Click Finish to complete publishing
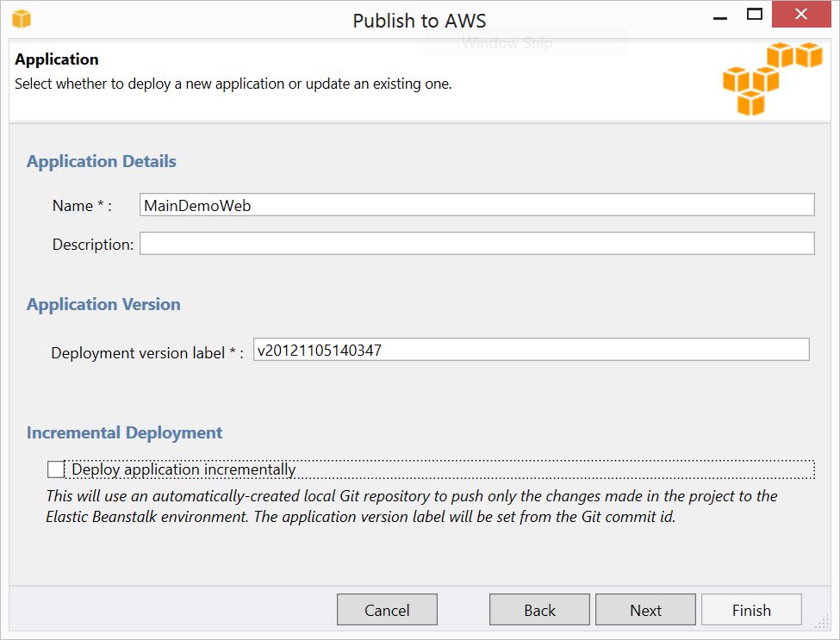 coord(751,610)
